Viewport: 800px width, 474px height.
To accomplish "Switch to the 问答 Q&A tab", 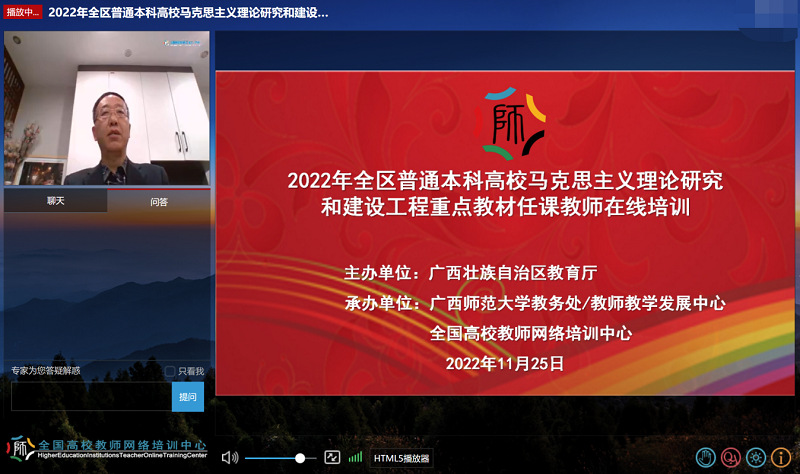I will tap(159, 201).
